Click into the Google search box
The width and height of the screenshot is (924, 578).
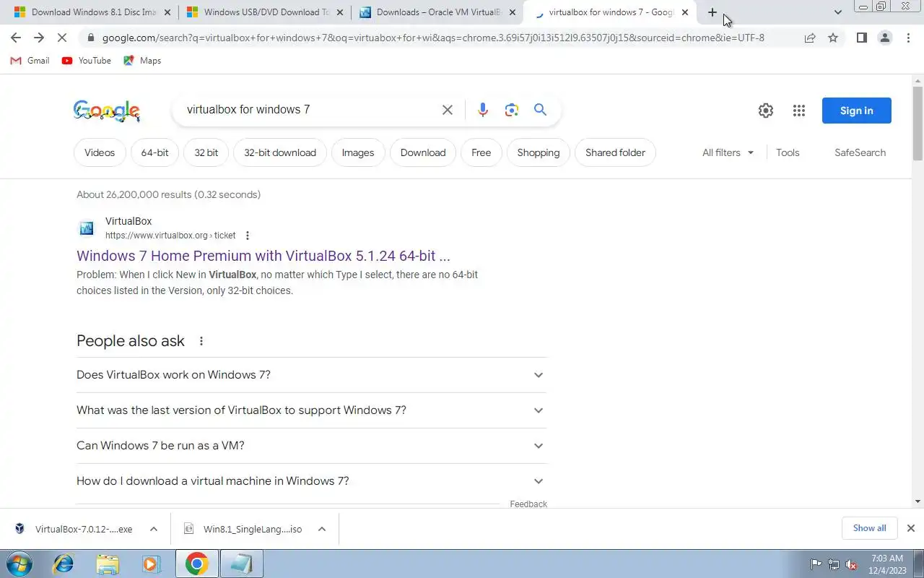(309, 110)
